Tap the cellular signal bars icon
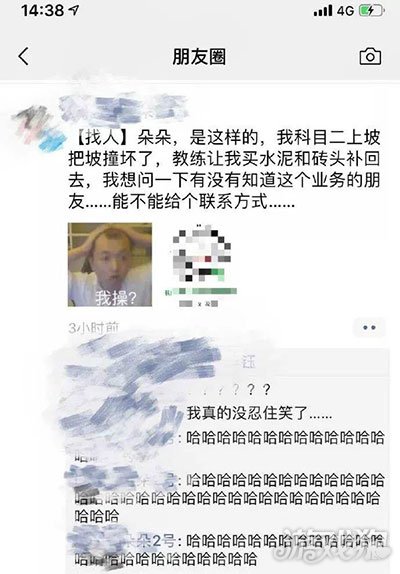 coord(323,11)
